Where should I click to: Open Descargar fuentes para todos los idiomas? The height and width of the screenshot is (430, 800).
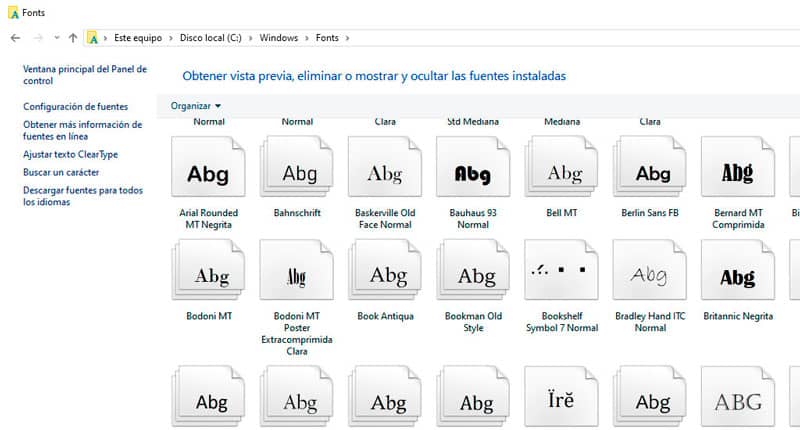[83, 196]
